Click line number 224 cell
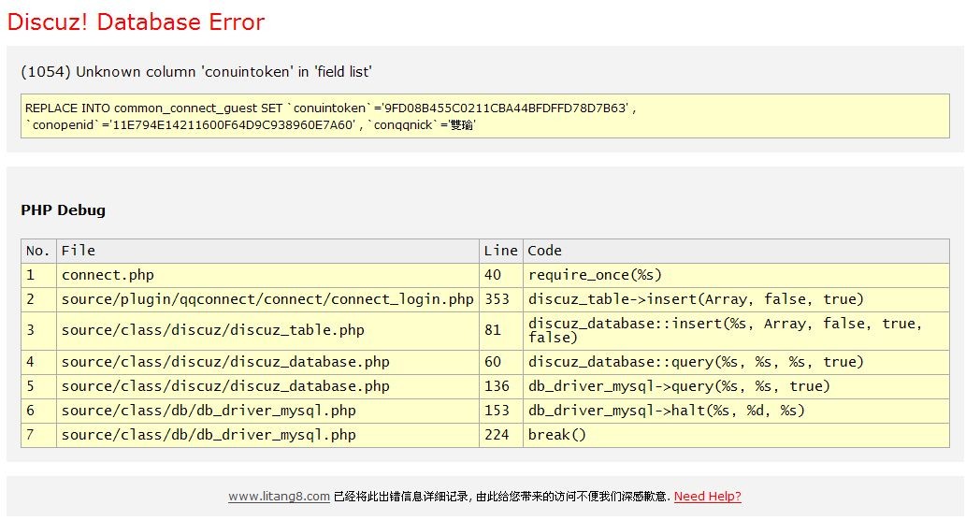Screen dimensions: 980x520 pos(497,435)
